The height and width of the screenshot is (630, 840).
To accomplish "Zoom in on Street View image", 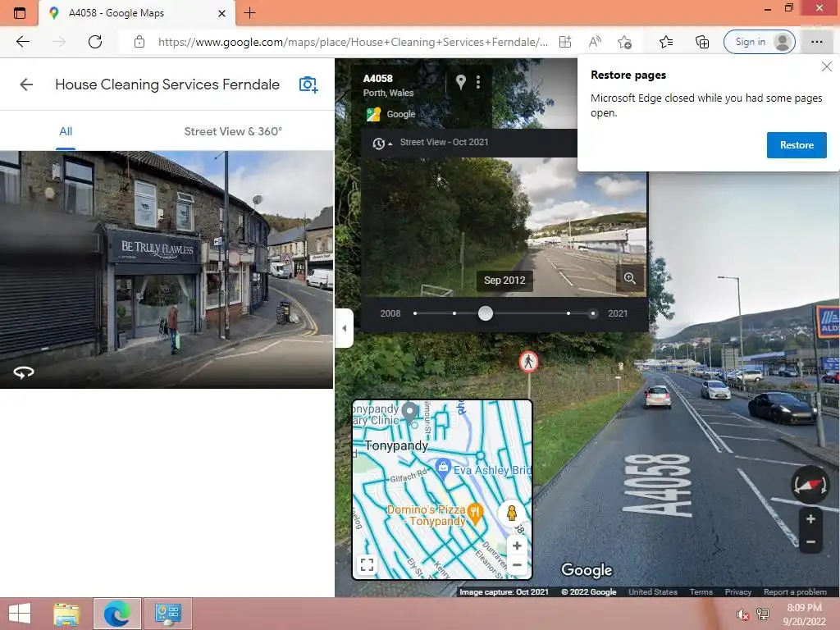I will point(810,518).
